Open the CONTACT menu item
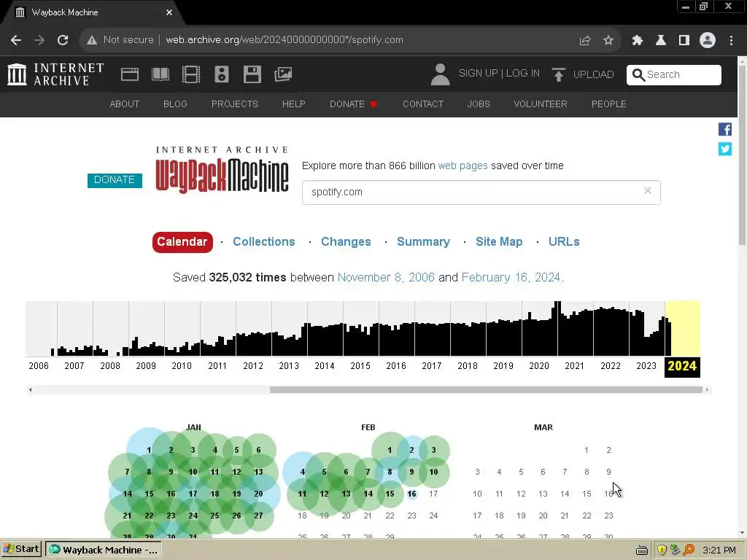The image size is (747, 560). pos(423,104)
